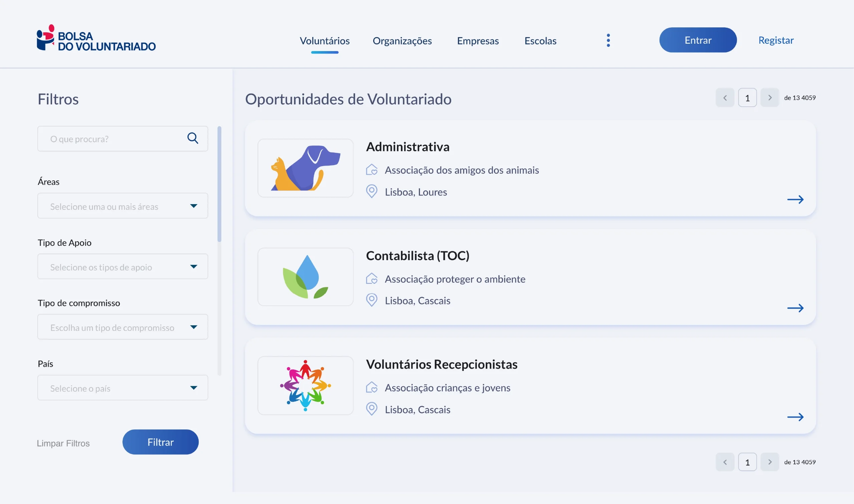Open the water drop and leaves thumbnail
Viewport: 854px width, 504px height.
[305, 277]
